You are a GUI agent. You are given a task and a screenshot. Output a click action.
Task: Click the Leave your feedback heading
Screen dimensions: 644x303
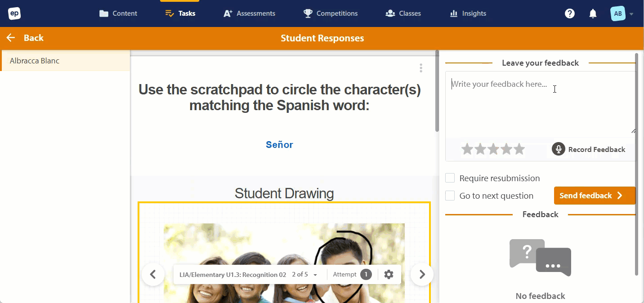pos(540,63)
